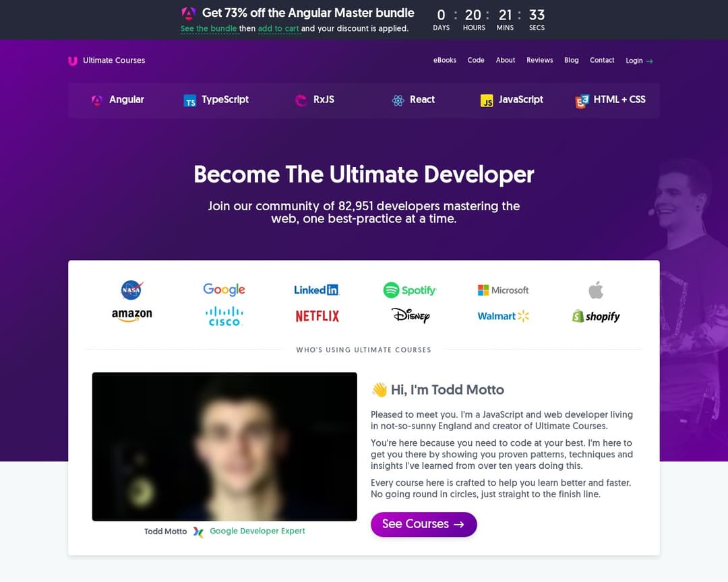Click the MINS countdown value
728x582 pixels.
click(505, 15)
